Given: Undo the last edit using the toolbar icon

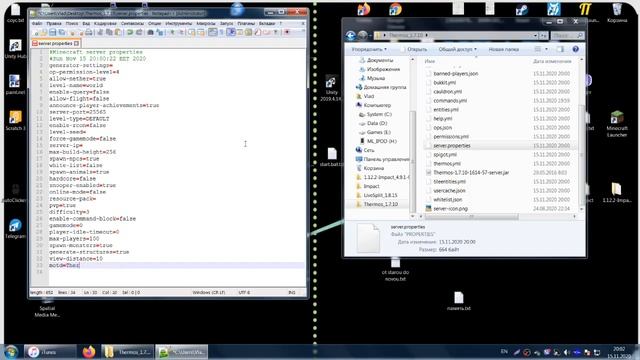Looking at the screenshot, I should pyautogui.click(x=130, y=32).
